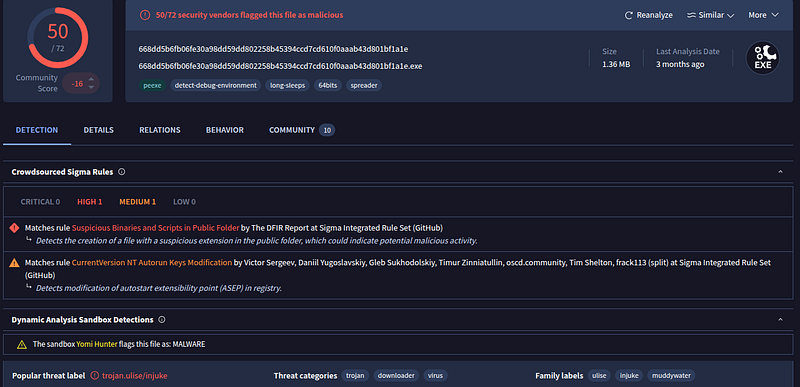
Task: Filter by MEDIUM 1 severity
Action: click(x=138, y=202)
